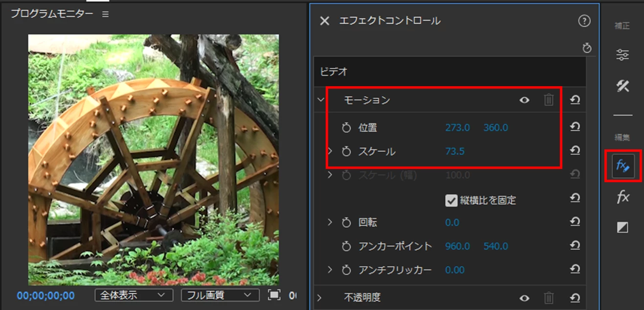Edit the アンチフリッカー value 0.00
Viewport: 644px width, 310px height.
click(455, 270)
